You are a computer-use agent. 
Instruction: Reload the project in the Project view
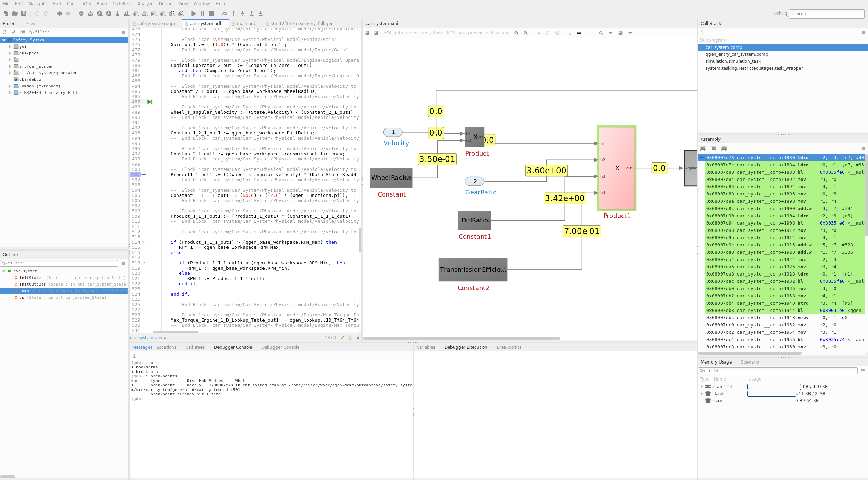coord(5,32)
